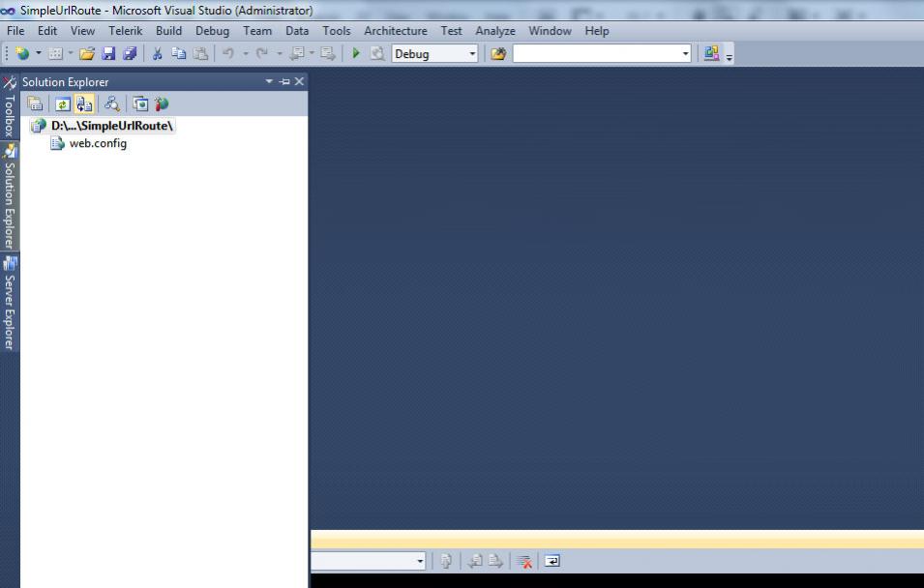Open the Debug menu
This screenshot has height=588, width=924.
tap(212, 31)
